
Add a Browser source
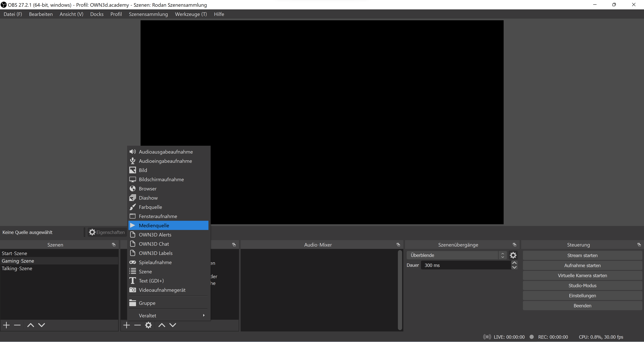tap(148, 188)
